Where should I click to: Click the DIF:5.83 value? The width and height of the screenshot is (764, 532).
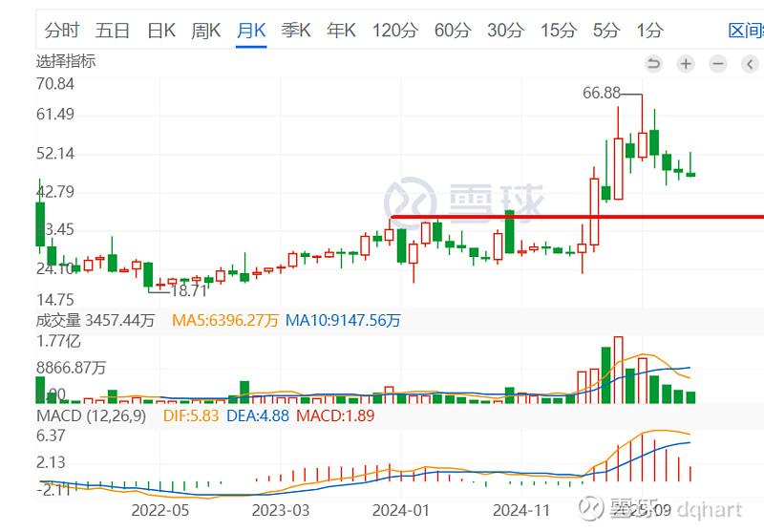point(190,416)
